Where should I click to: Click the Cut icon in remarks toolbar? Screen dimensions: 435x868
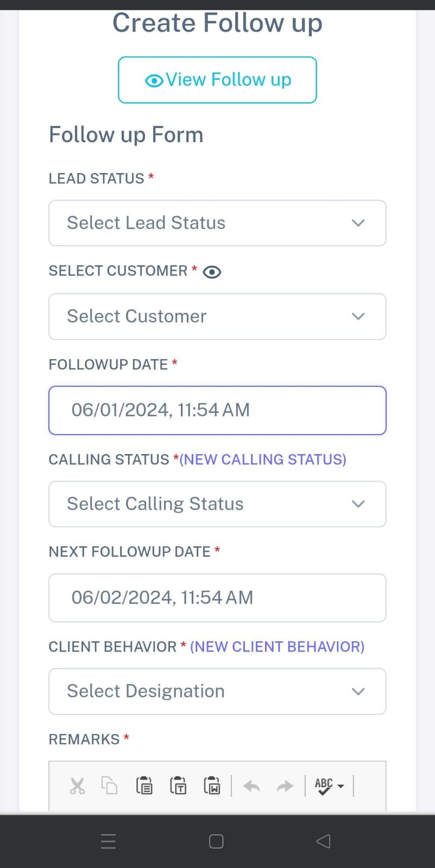point(77,786)
